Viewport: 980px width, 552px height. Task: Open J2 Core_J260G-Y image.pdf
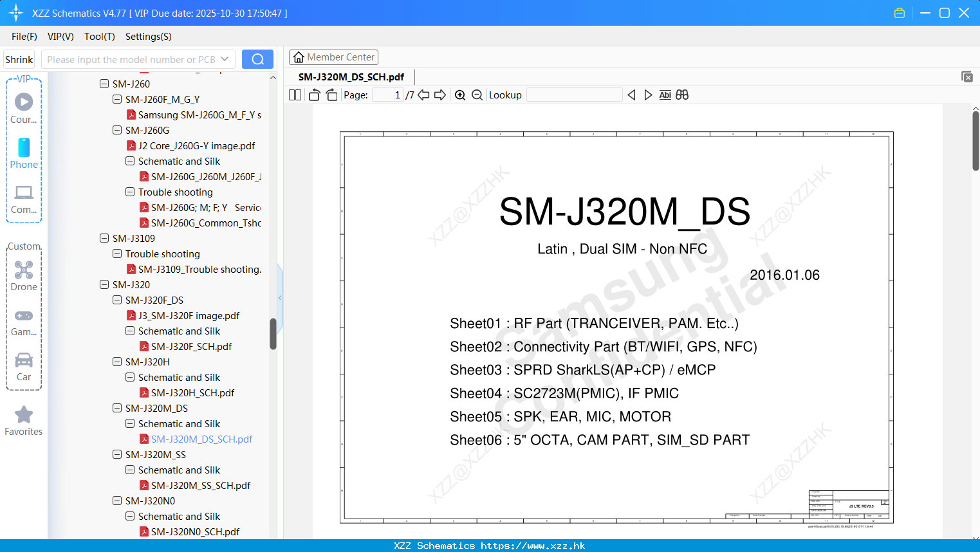(x=190, y=145)
